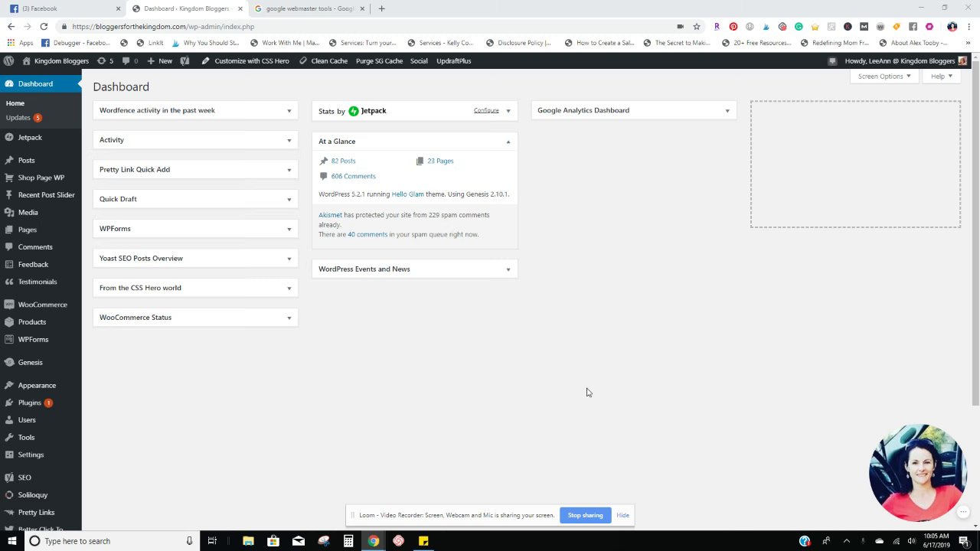Open Appearance in sidebar
The image size is (980, 551).
[41, 385]
